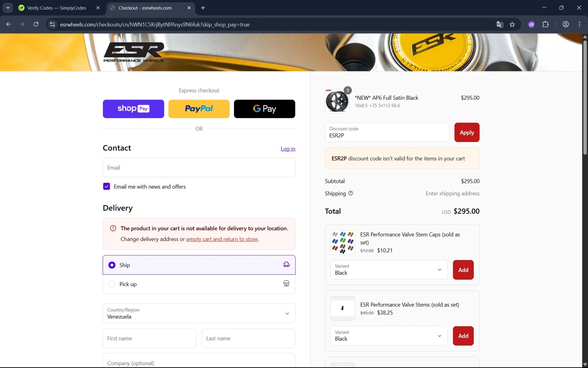Screen dimensions: 588x368
Task: Click the scrollbar down arrow
Action: [585, 364]
